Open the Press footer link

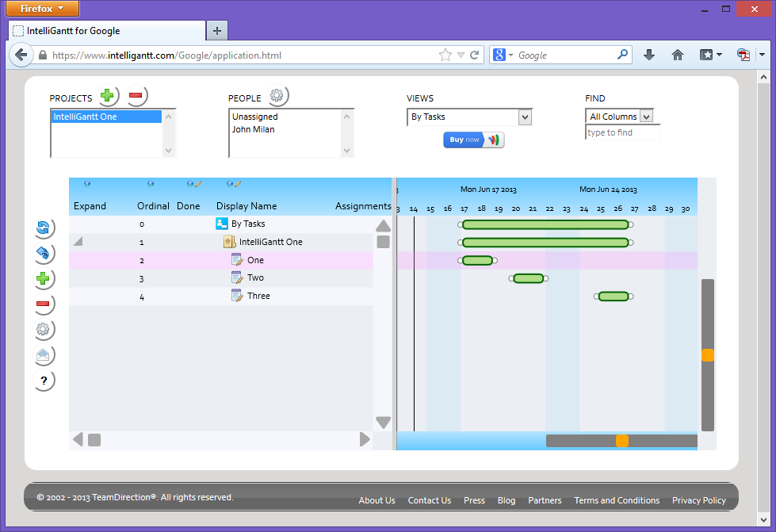pyautogui.click(x=474, y=500)
